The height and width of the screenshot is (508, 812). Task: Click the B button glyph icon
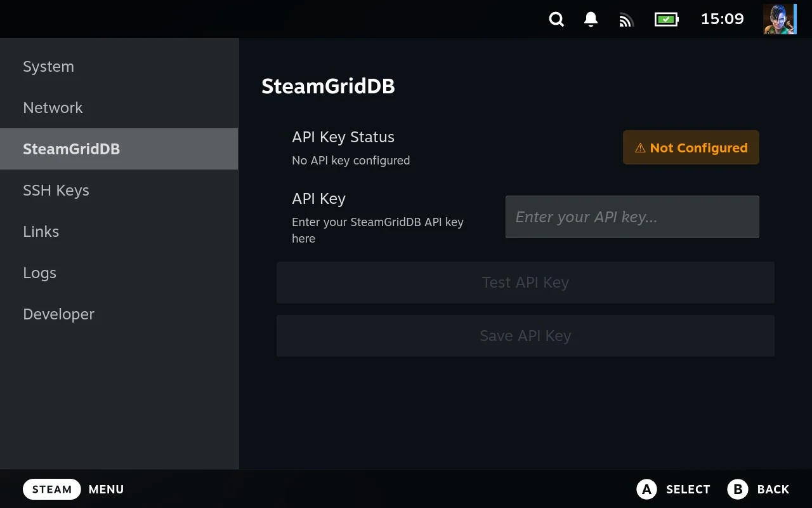pos(738,489)
